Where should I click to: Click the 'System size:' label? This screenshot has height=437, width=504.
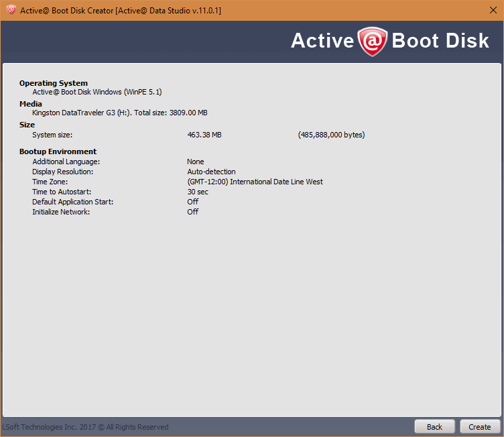click(x=52, y=135)
